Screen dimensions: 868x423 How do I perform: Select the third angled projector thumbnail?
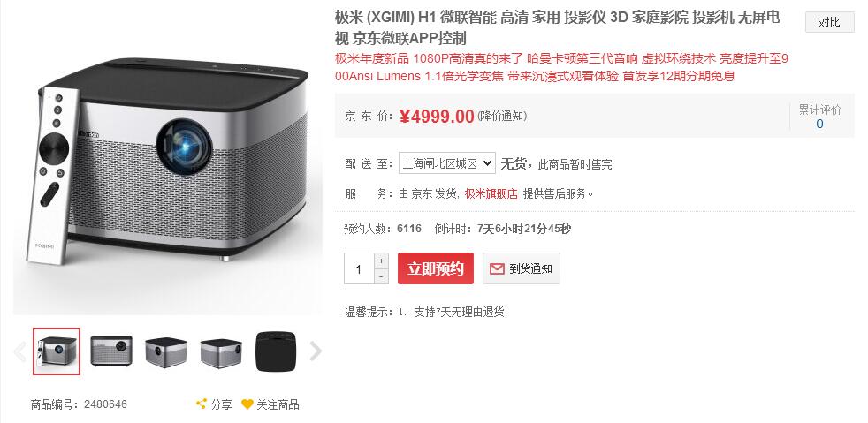(x=166, y=351)
